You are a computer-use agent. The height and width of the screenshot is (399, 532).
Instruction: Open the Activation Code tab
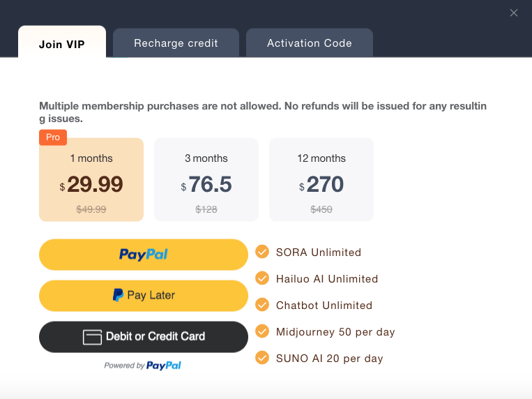point(310,43)
